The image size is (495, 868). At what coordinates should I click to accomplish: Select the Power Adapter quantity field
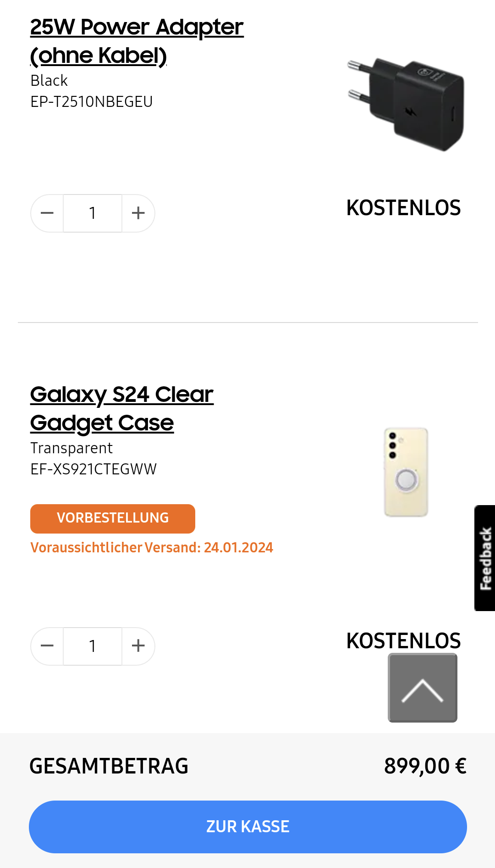click(93, 213)
